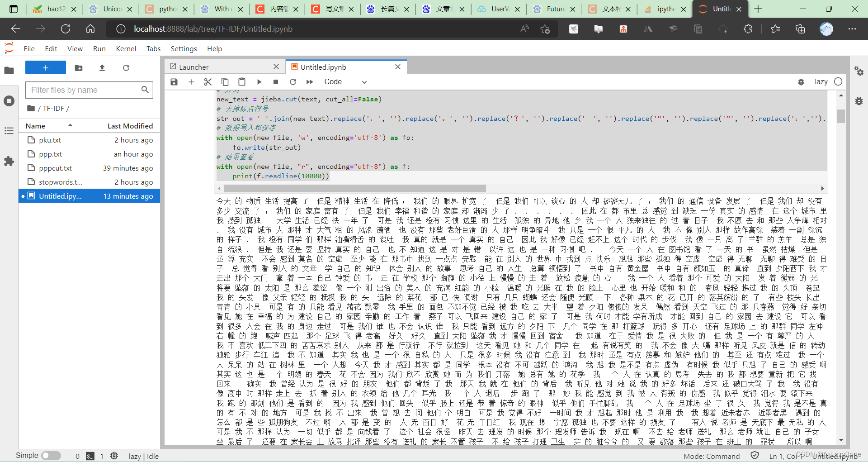Select the pku.txt file
This screenshot has width=868, height=462.
[89, 140]
